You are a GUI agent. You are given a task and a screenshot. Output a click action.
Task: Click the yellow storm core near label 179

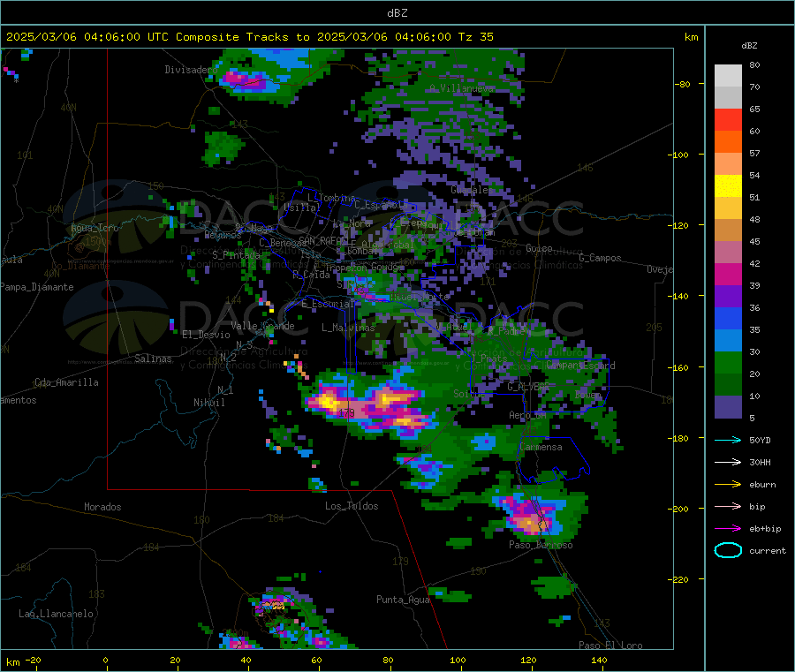click(329, 403)
